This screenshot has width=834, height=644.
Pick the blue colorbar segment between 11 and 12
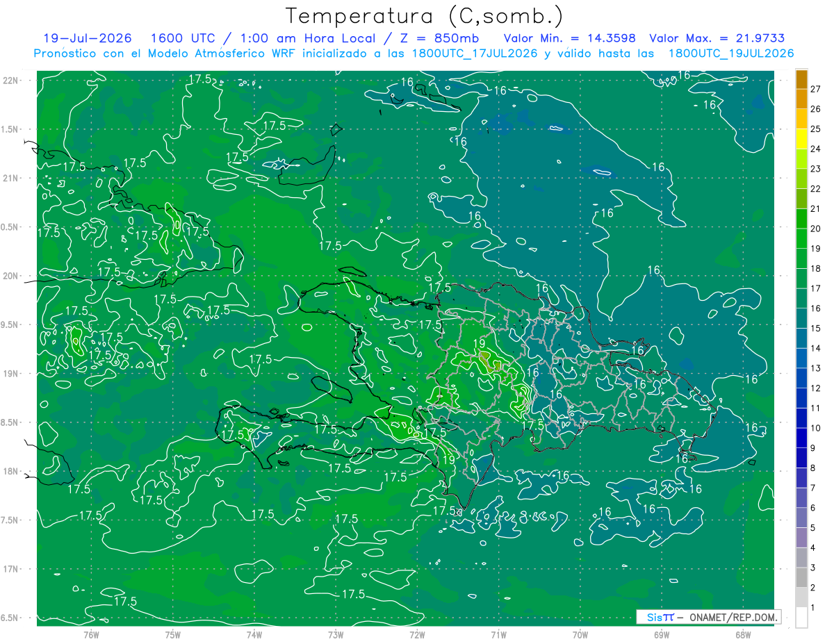[801, 398]
